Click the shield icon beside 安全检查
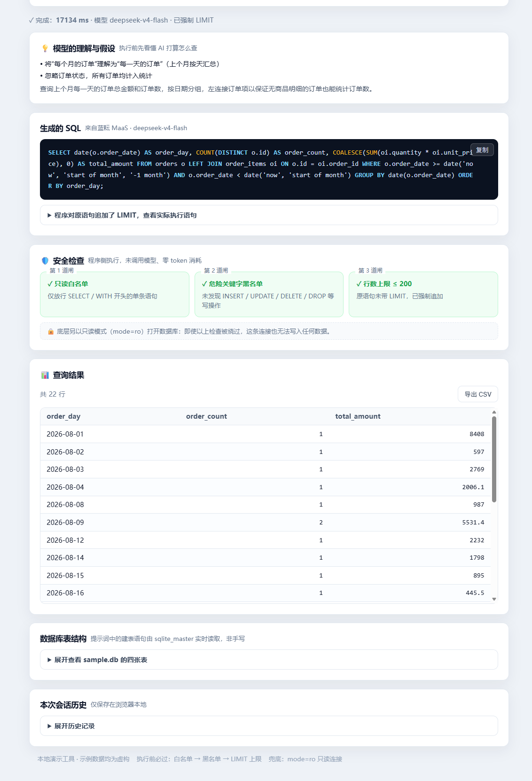 [45, 261]
